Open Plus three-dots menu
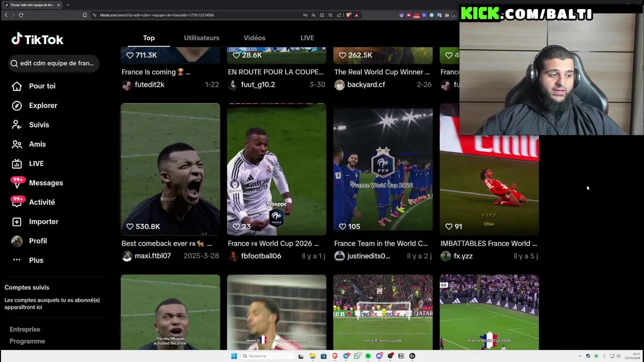The image size is (644, 362). tap(17, 260)
